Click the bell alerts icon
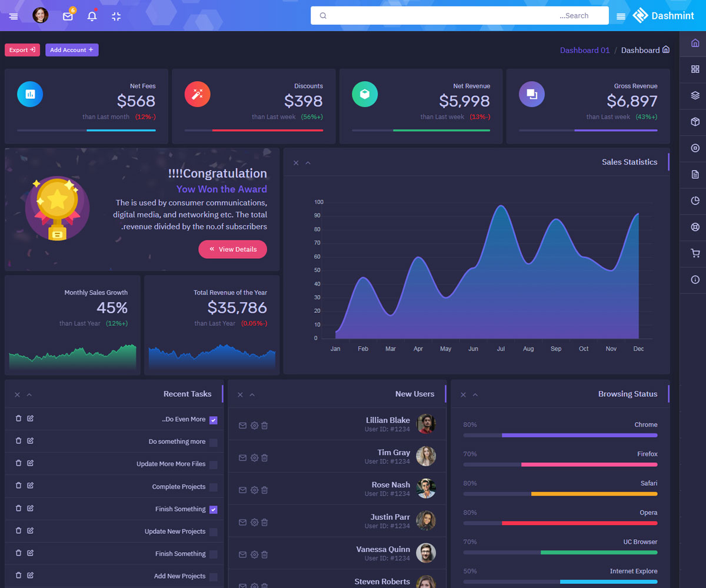This screenshot has height=588, width=706. tap(92, 16)
